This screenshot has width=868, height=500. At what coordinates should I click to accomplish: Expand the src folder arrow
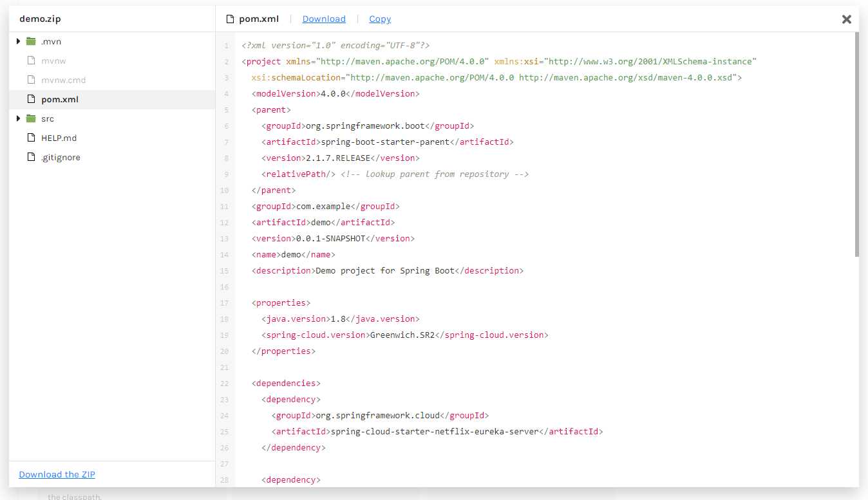tap(19, 119)
